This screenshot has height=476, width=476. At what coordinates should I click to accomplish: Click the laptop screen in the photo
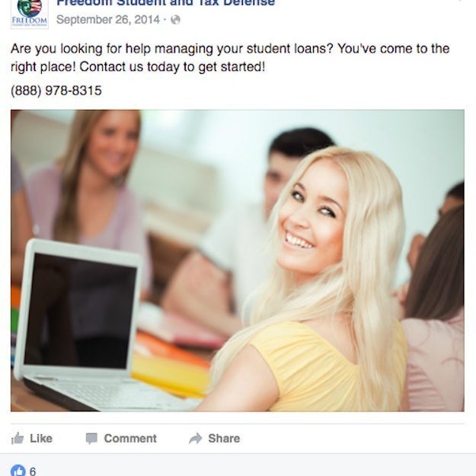(81, 311)
